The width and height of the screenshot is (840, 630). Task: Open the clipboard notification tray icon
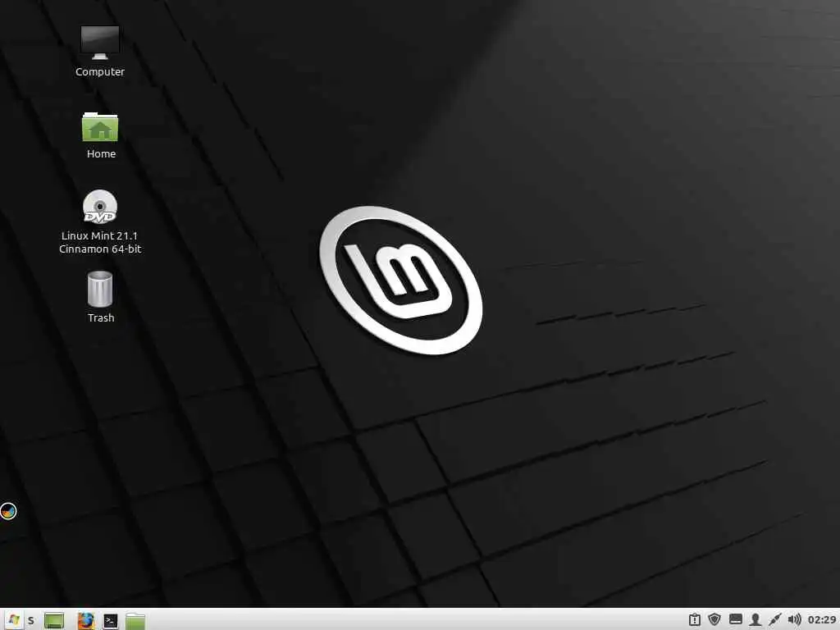tap(694, 620)
